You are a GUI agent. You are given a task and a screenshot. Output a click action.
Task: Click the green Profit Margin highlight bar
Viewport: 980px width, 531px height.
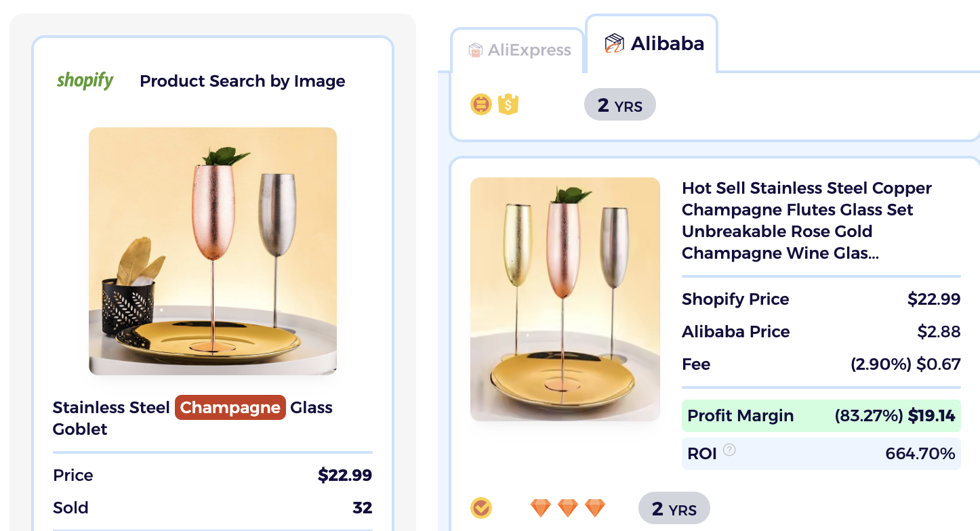(821, 415)
